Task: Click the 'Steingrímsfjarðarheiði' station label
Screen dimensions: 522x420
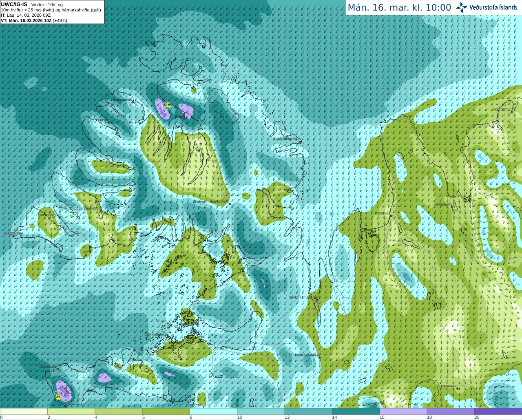Action: pyautogui.click(x=211, y=201)
